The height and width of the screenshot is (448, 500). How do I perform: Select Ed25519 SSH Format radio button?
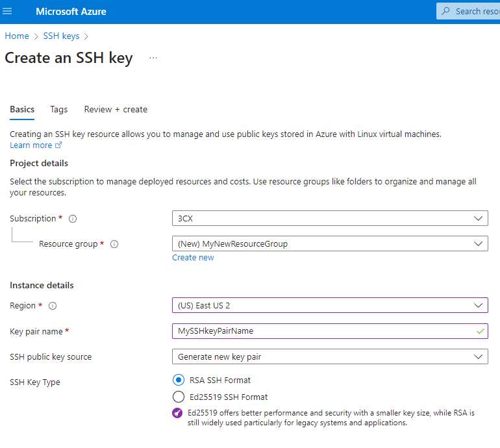[x=179, y=397]
